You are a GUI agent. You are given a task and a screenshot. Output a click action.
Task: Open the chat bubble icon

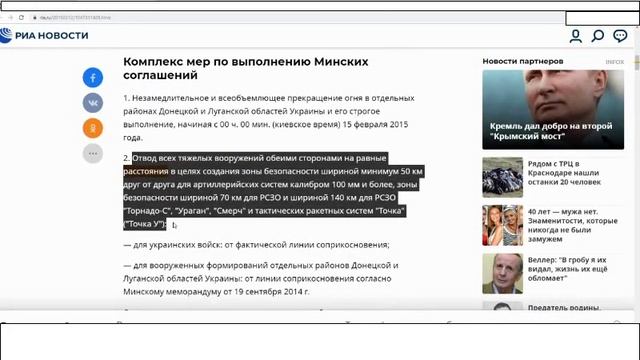point(620,36)
